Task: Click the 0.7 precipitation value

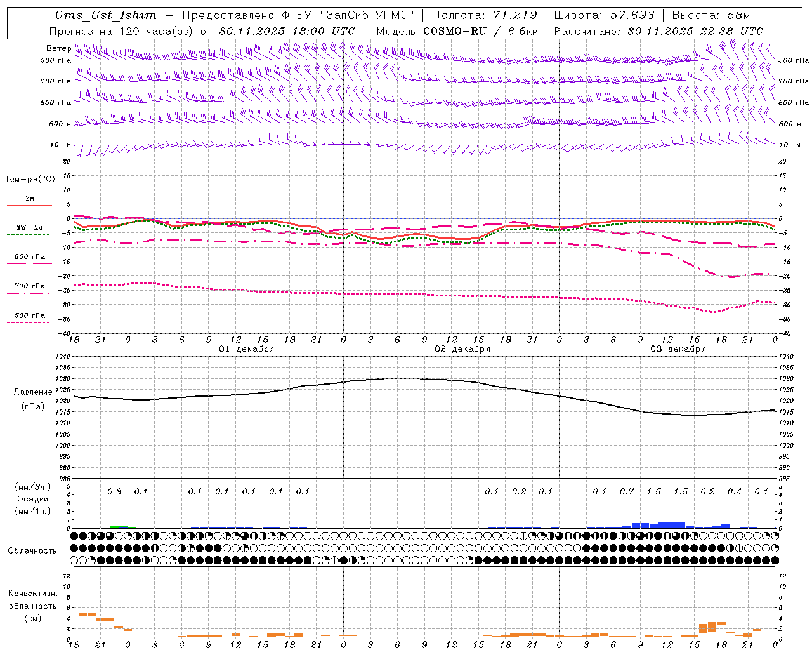Action: tap(627, 491)
